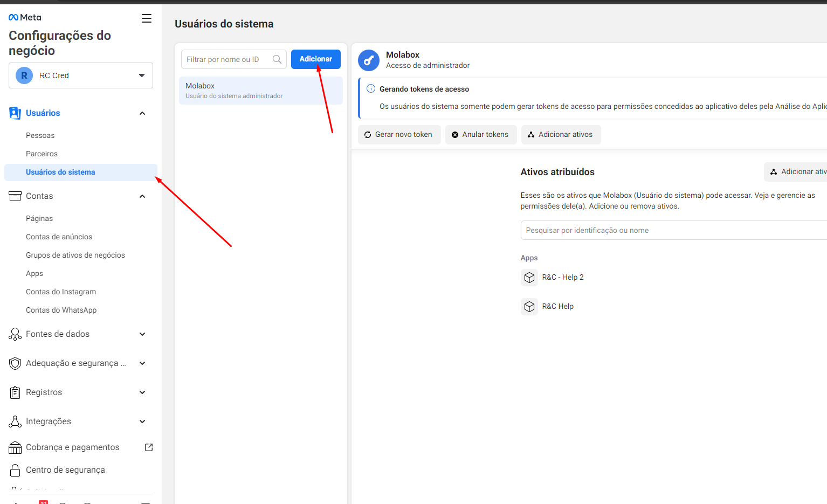Click the Integrações nodes icon

(x=15, y=422)
